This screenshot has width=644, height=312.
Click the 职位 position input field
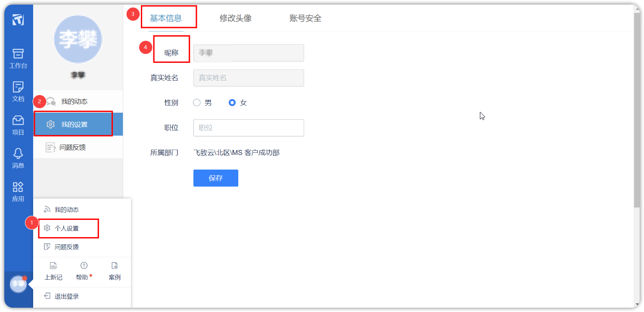point(249,128)
